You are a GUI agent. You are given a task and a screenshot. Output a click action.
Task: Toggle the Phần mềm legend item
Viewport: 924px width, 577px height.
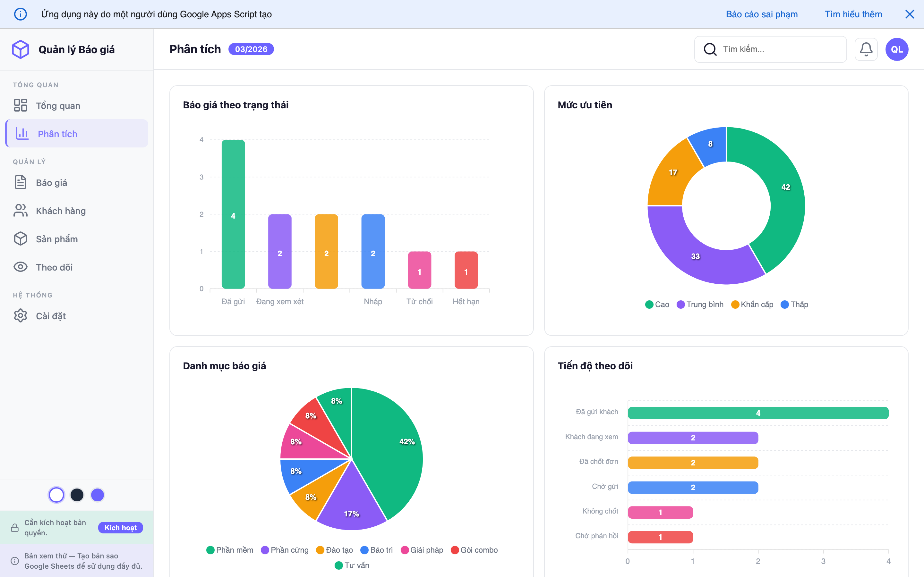(230, 550)
